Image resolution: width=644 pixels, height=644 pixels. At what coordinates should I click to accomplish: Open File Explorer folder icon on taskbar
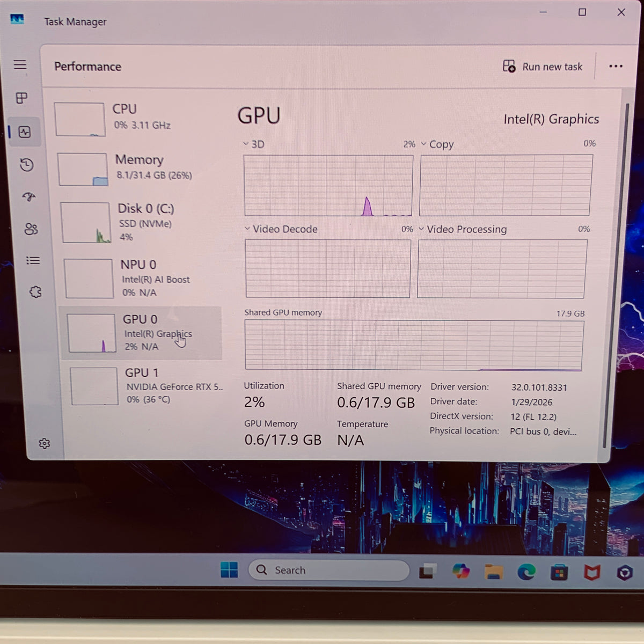[x=493, y=572]
